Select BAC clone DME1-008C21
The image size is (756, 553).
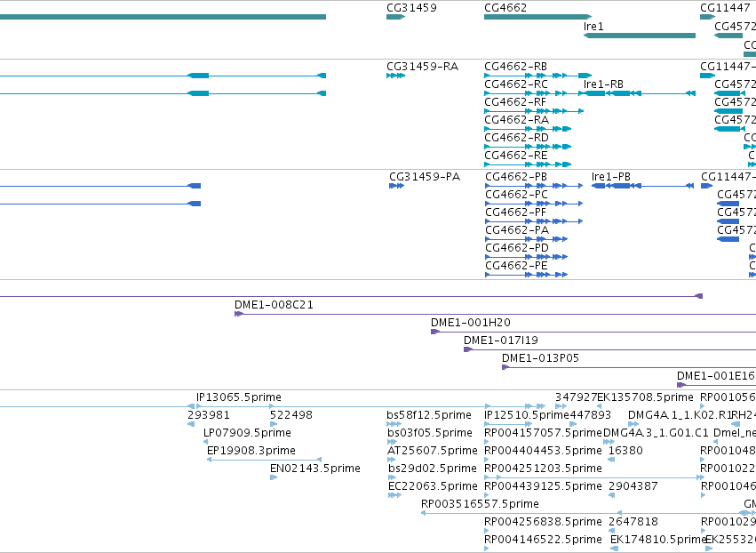click(274, 305)
